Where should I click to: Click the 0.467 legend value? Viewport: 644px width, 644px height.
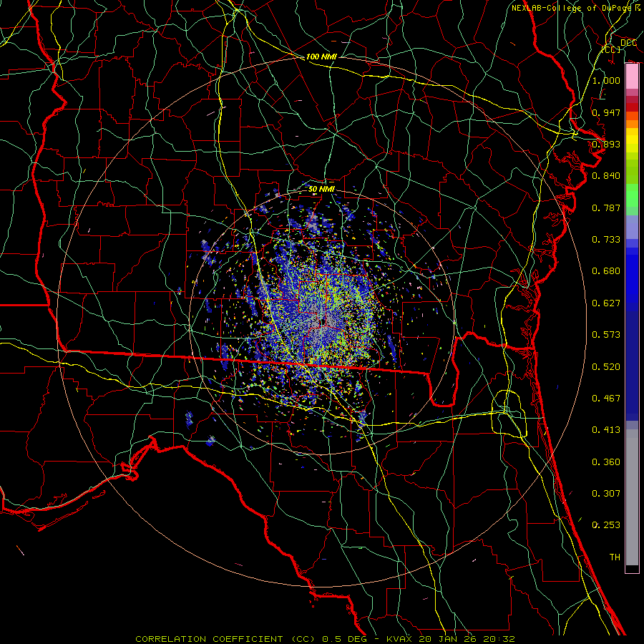point(606,399)
